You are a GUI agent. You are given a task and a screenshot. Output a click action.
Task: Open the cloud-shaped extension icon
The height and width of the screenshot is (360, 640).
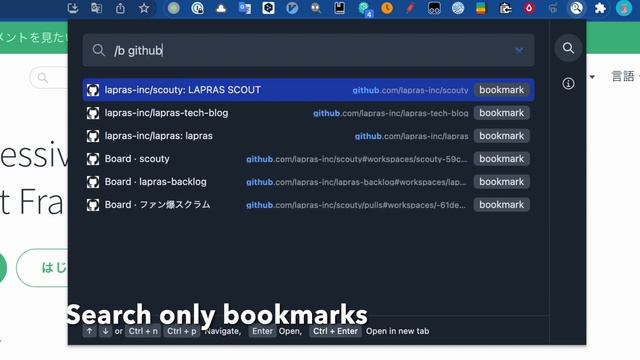(221, 8)
